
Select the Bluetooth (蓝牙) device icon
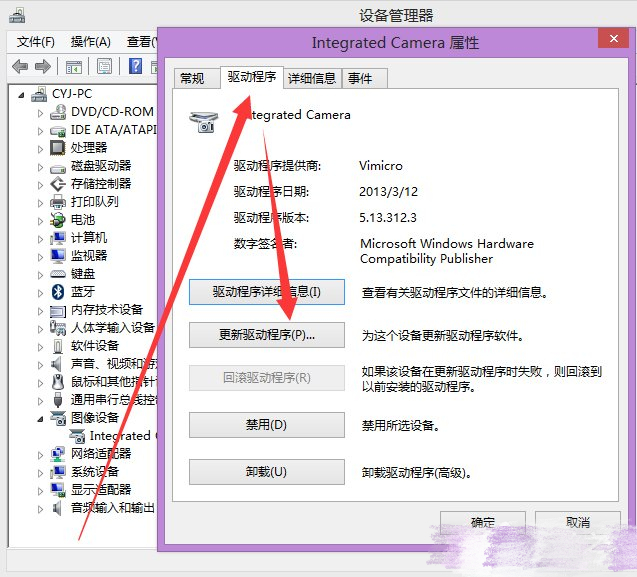[59, 292]
